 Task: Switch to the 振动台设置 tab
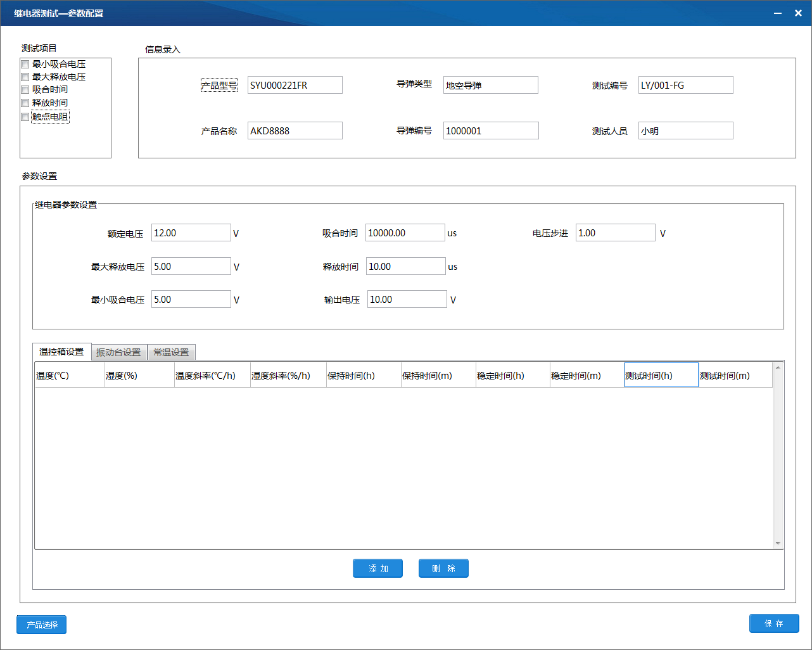pyautogui.click(x=119, y=352)
